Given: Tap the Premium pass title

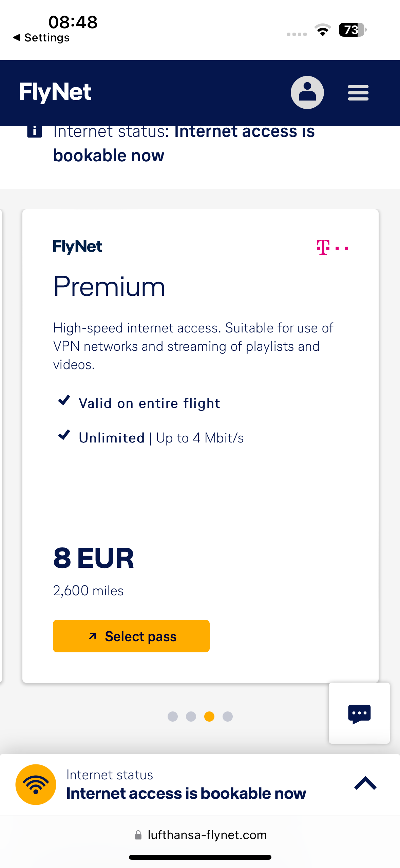Looking at the screenshot, I should click(109, 287).
